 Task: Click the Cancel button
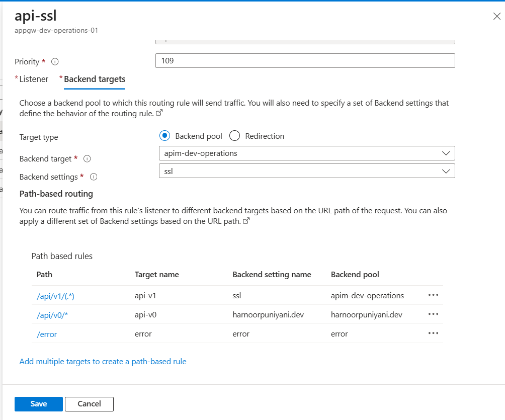click(89, 404)
